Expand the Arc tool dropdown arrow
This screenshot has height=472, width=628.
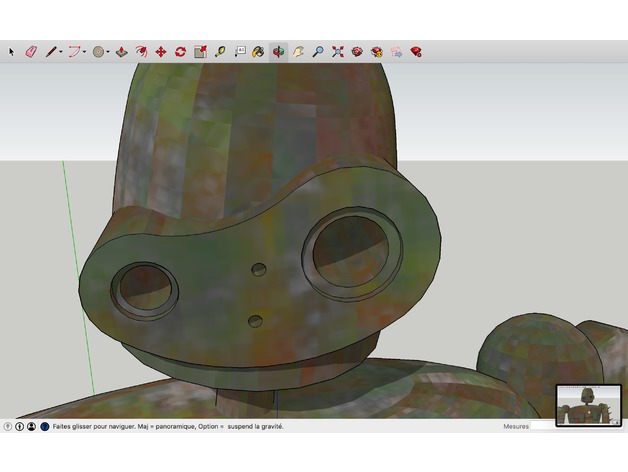[85, 52]
